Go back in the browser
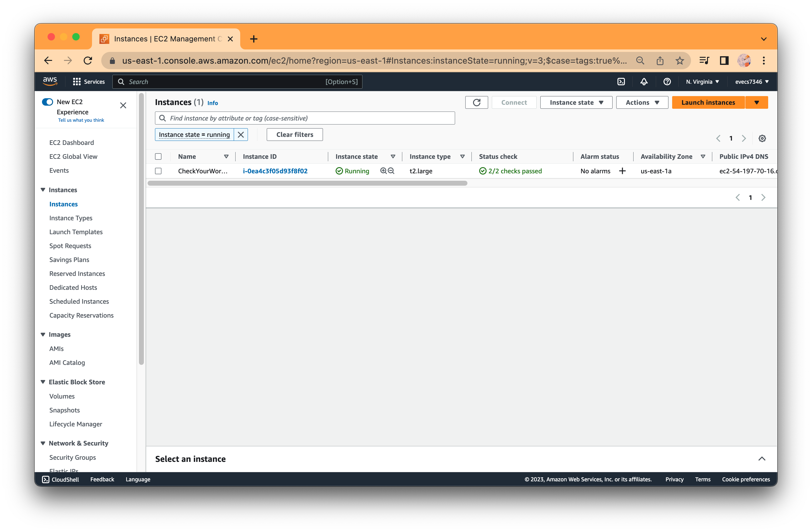Viewport: 812px width, 532px height. (48, 61)
